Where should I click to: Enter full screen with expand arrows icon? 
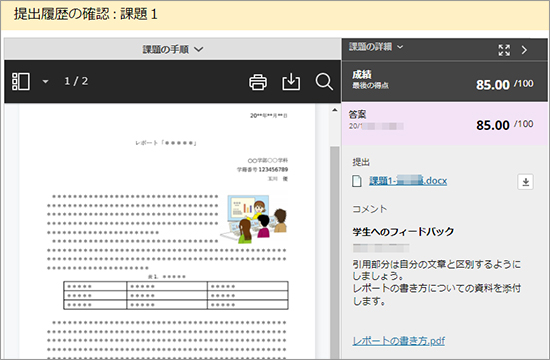point(504,50)
